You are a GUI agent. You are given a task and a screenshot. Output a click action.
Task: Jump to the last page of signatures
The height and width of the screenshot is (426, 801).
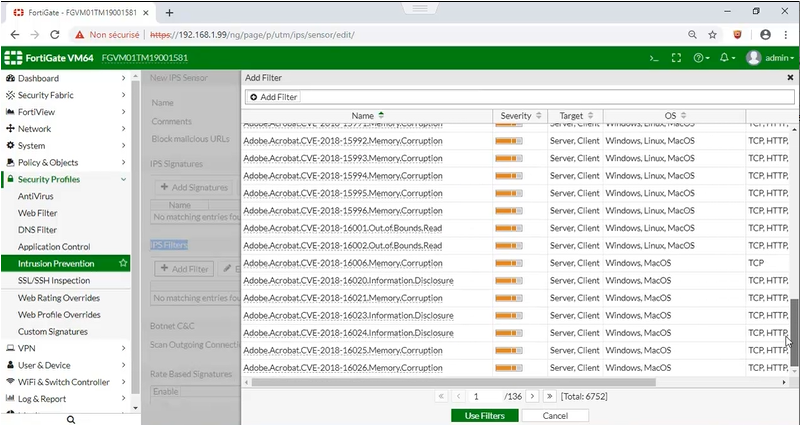(x=549, y=396)
